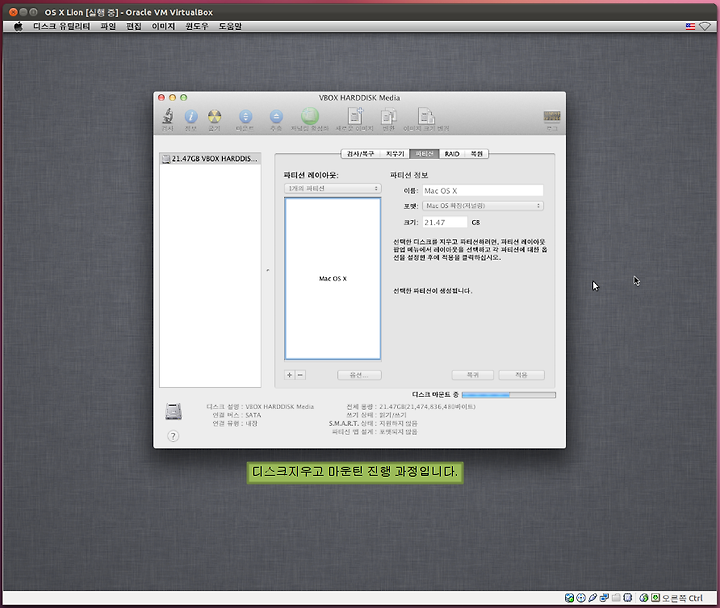Click the US flag input menu icon
Image resolution: width=720 pixels, height=608 pixels.
click(x=690, y=26)
